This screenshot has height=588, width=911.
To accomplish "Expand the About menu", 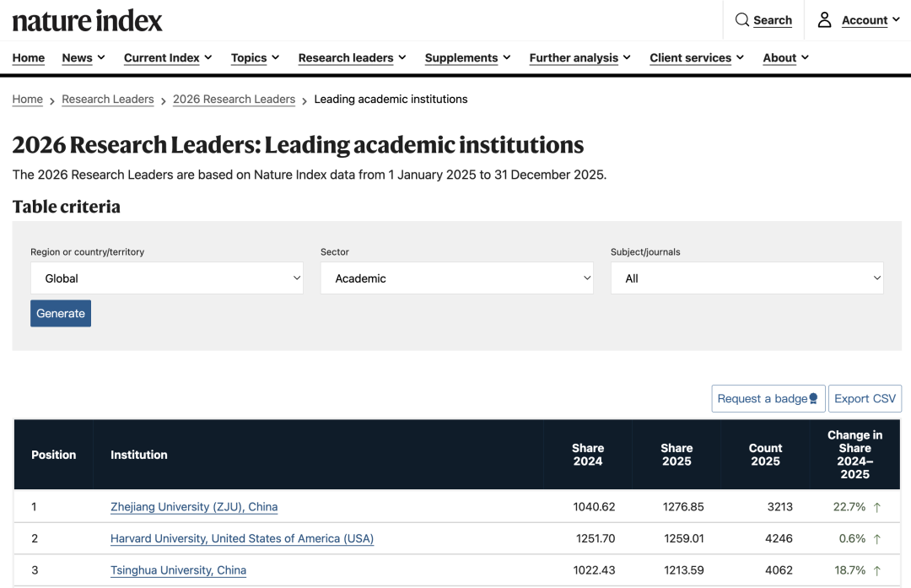I will (785, 57).
